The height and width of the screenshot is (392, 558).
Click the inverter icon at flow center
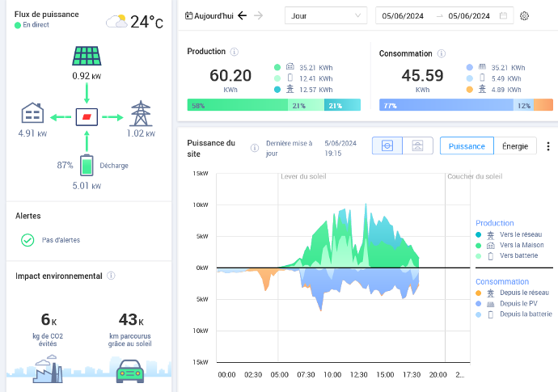87,117
